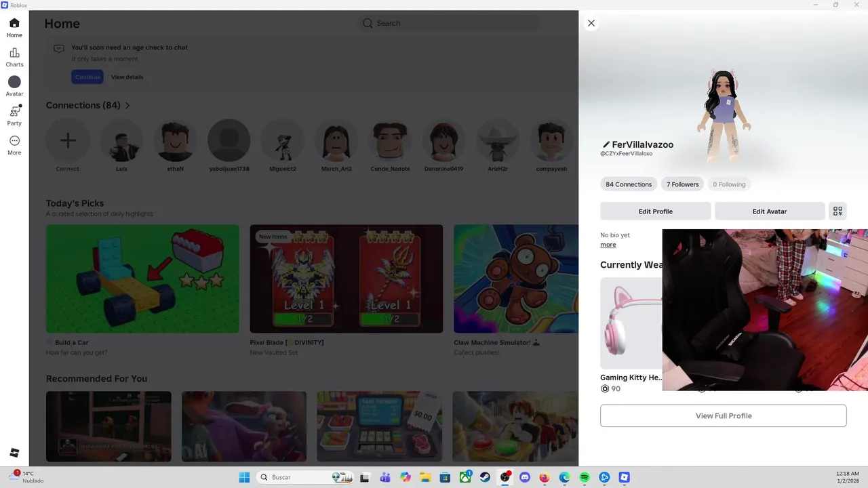
Task: Click the Roblox logo at sidebar bottom
Action: tap(14, 453)
